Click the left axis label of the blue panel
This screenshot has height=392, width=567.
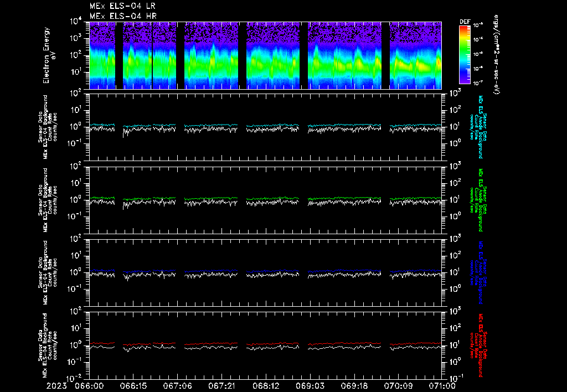click(48, 272)
